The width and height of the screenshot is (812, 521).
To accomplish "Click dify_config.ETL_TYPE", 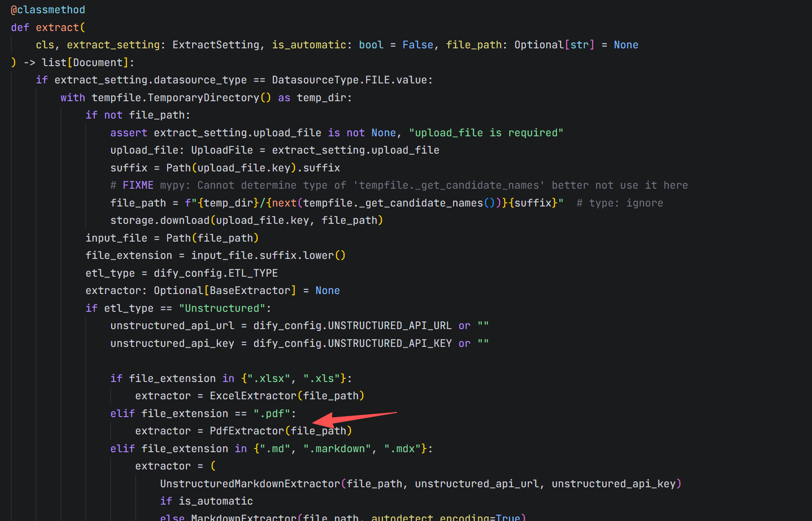I will pyautogui.click(x=216, y=273).
